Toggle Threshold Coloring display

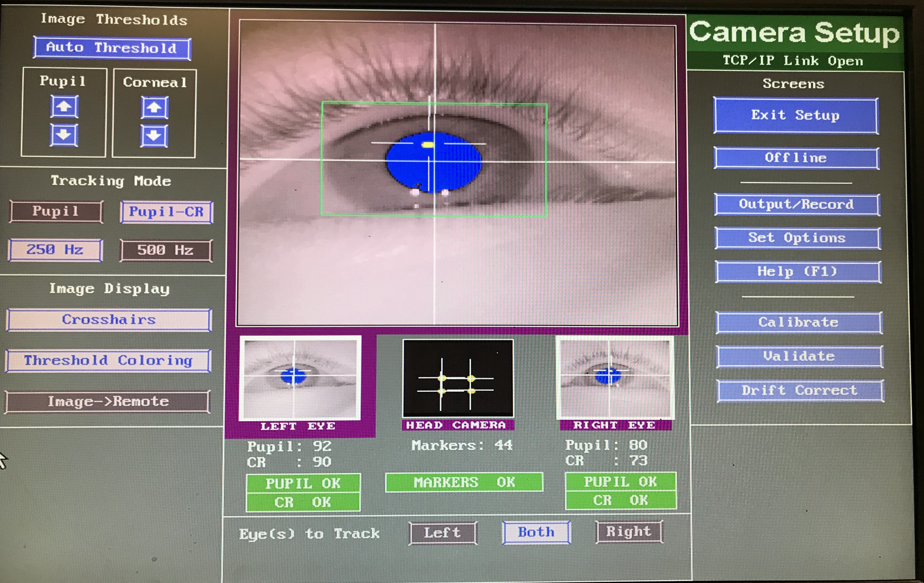point(108,360)
